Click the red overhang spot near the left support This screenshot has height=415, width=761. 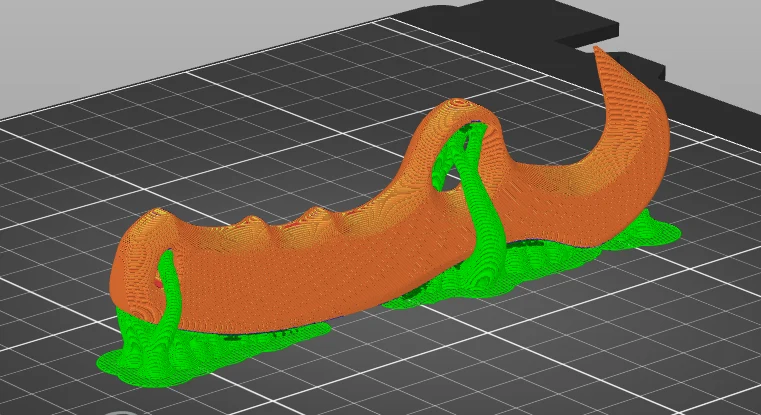158,282
